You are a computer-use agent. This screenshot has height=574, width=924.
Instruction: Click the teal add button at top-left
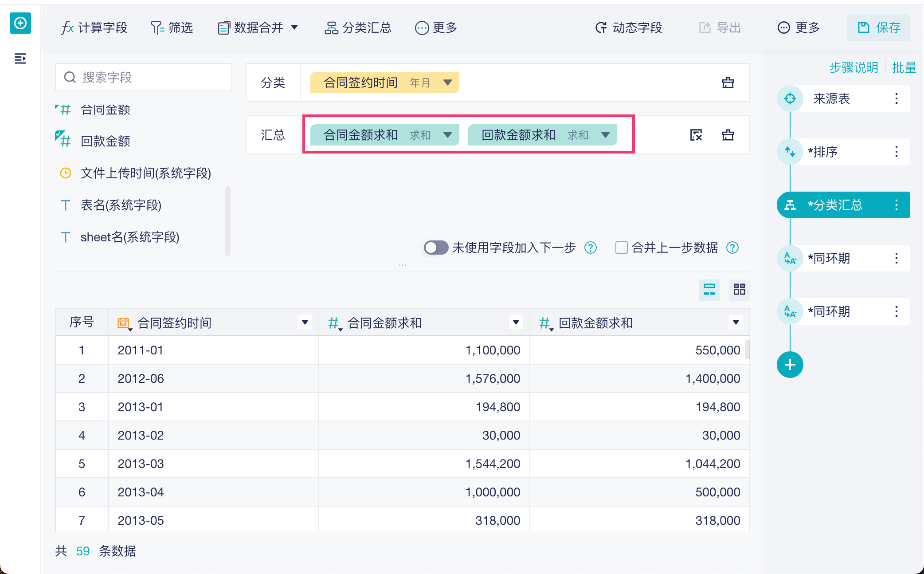click(x=20, y=23)
